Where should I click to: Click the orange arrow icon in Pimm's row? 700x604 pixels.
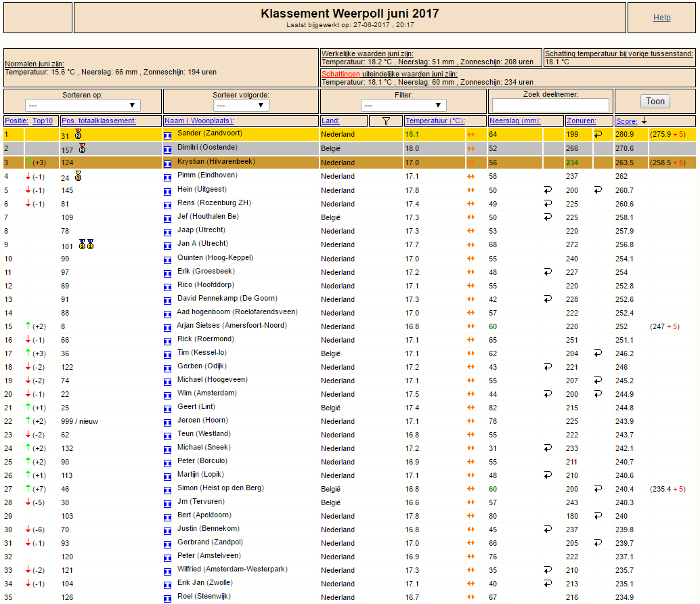point(471,176)
